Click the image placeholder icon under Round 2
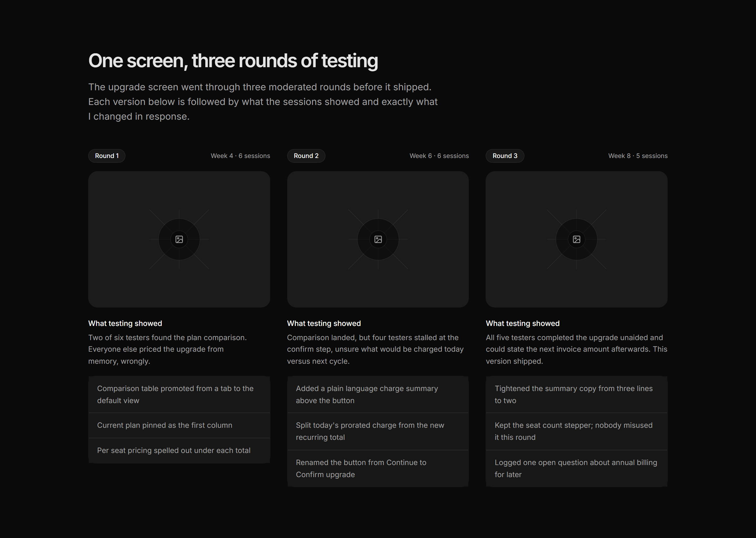756x538 pixels. click(378, 239)
